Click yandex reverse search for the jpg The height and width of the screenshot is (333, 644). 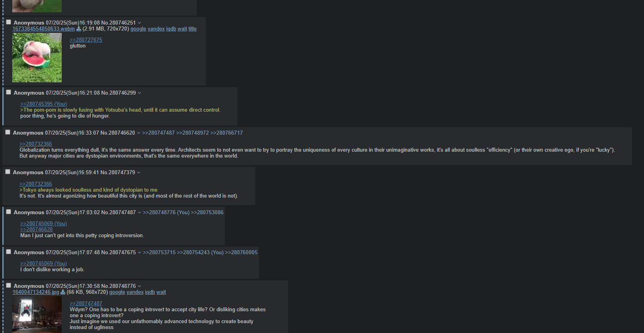(135, 292)
